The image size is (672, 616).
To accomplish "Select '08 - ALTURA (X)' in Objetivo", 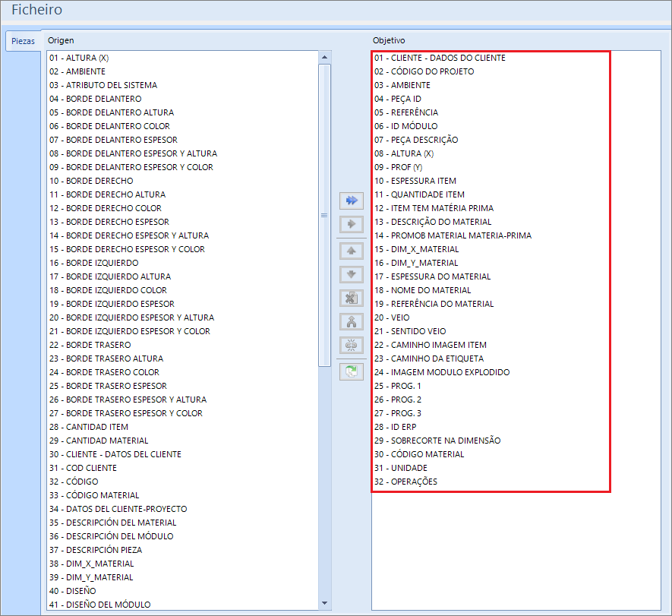I will click(404, 153).
